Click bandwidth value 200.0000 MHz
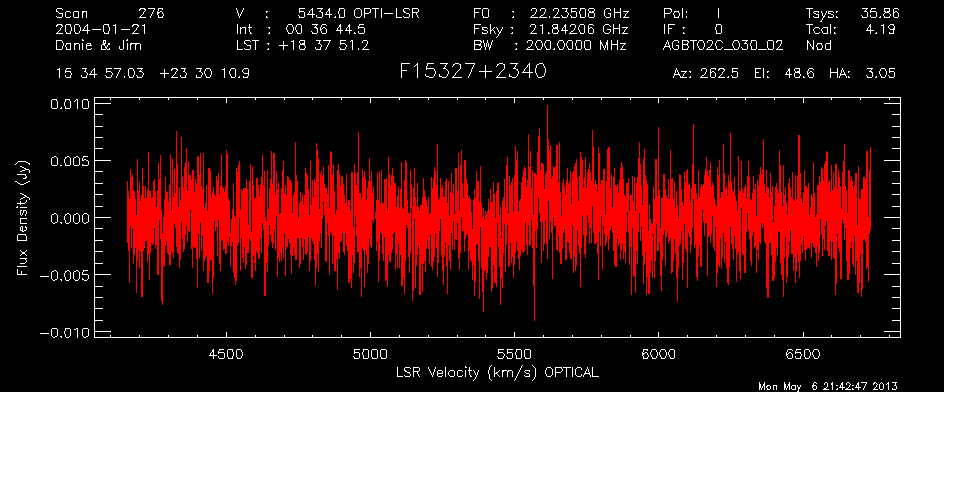Screen dimensions: 962x490 click(x=576, y=45)
